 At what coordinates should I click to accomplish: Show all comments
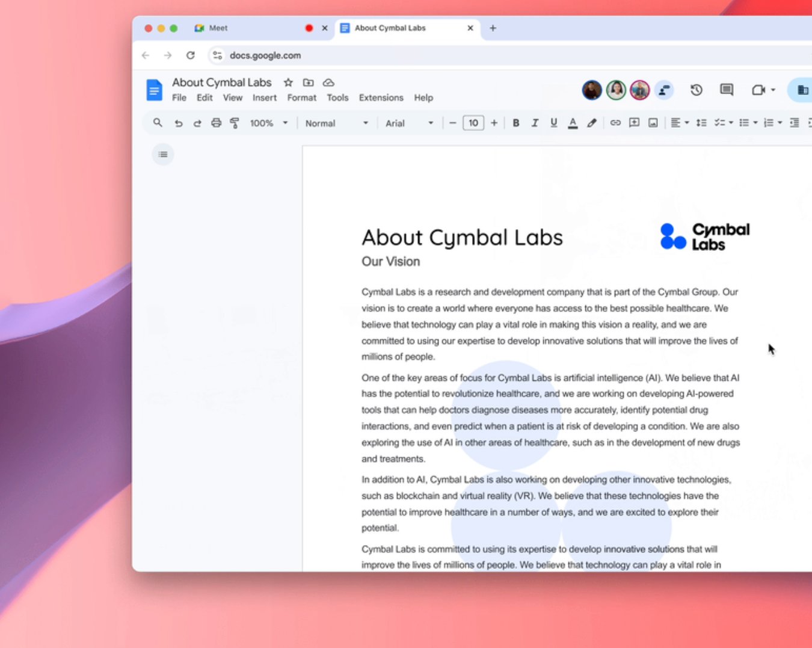click(727, 90)
